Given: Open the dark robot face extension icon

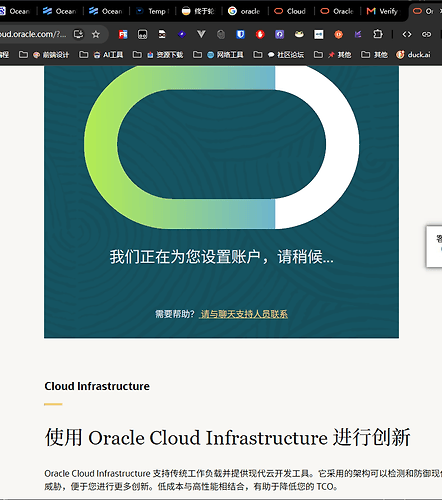Looking at the screenshot, I should click(142, 34).
